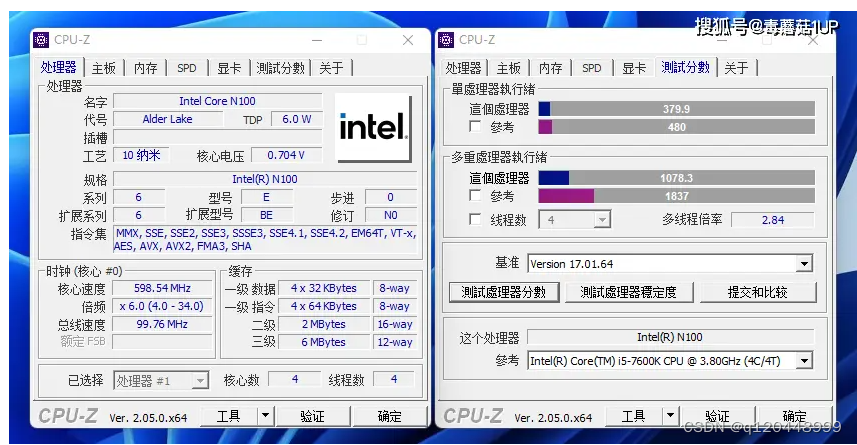Click 一级 指令 value 4 x 64 KBytes
Image resolution: width=857 pixels, height=445 pixels.
[324, 306]
